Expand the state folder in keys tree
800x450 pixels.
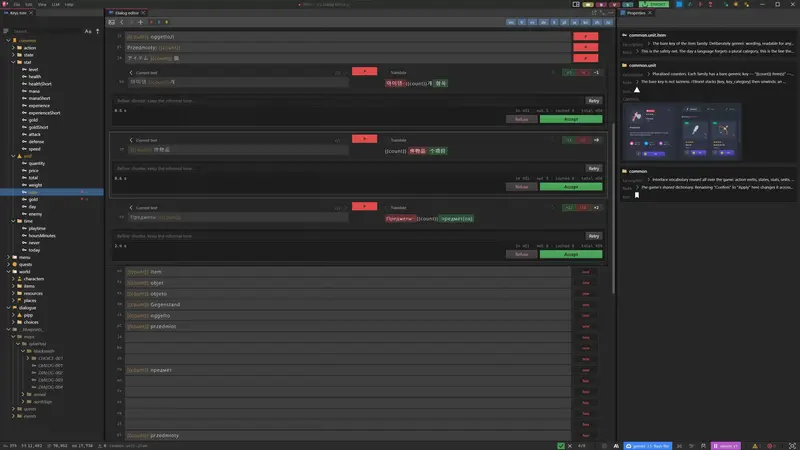[x=13, y=55]
